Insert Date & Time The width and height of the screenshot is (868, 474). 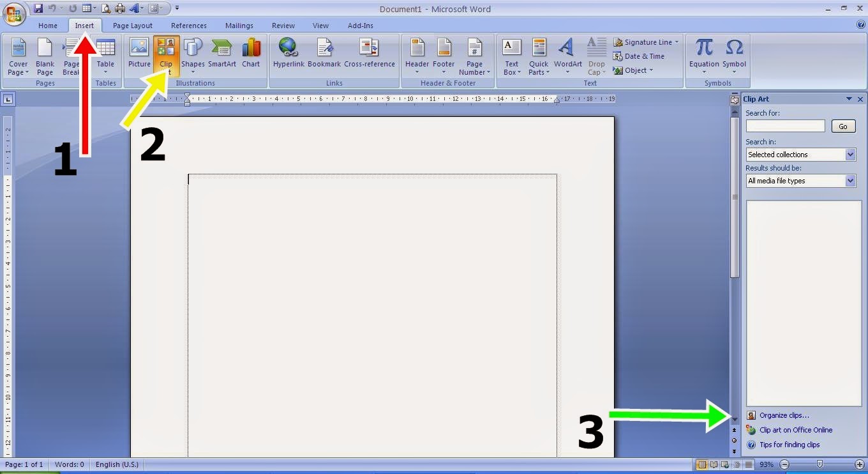point(639,56)
